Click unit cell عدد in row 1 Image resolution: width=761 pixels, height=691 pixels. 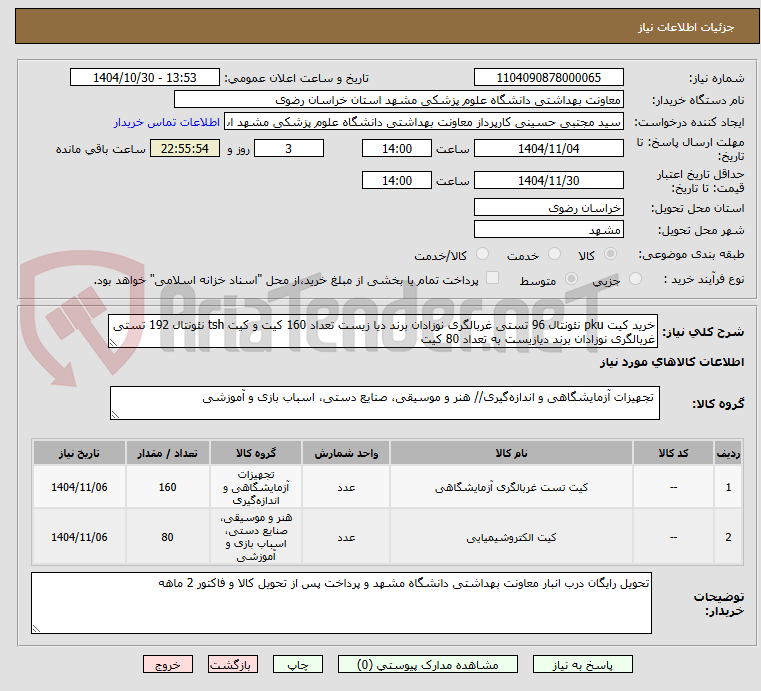click(x=346, y=487)
